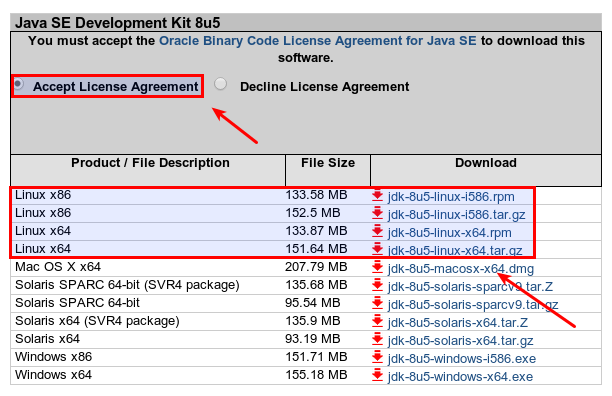
Task: Click download icon for jdk-8u5-linux-x64.rpm
Action: [377, 231]
